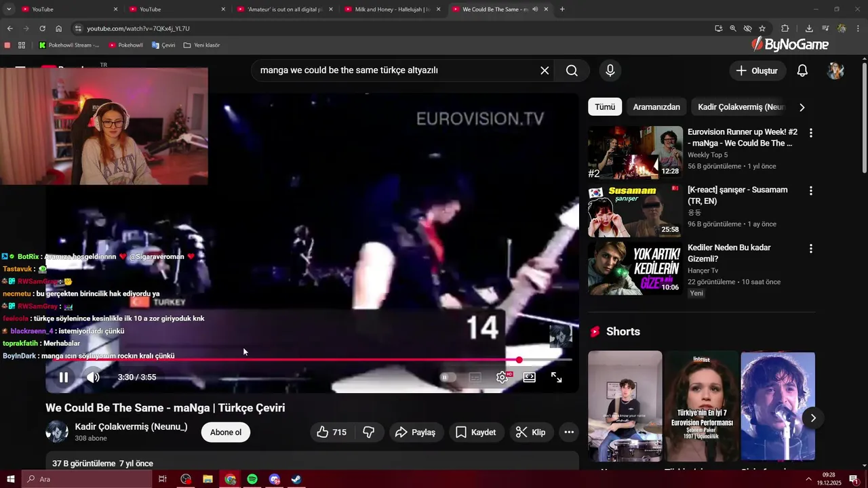Open browser downloads
Viewport: 868px width, 488px height.
[809, 28]
